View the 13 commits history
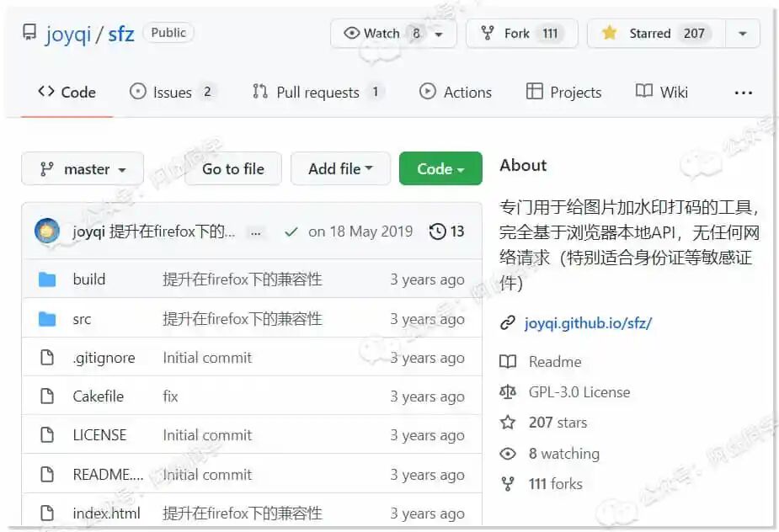779x532 pixels. pos(446,231)
